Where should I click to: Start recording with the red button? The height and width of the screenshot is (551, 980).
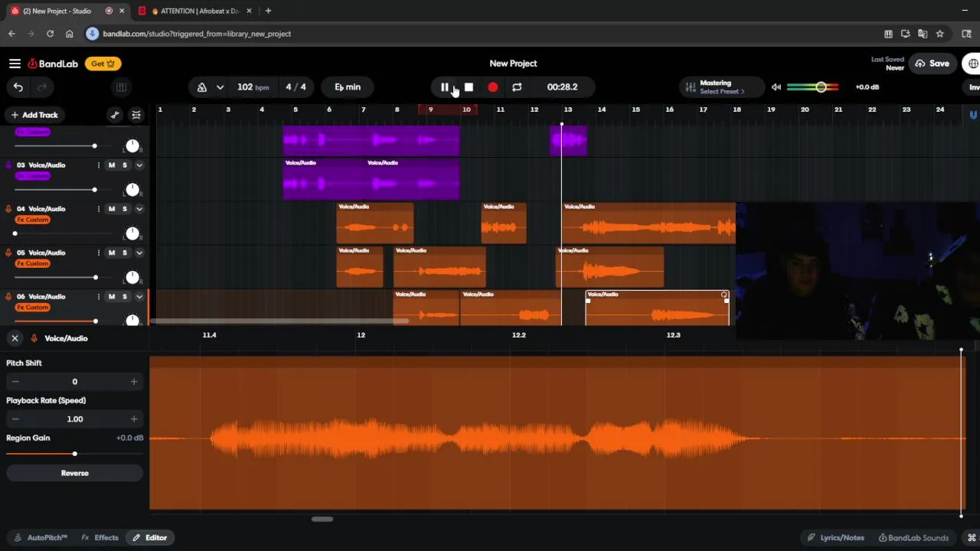492,87
